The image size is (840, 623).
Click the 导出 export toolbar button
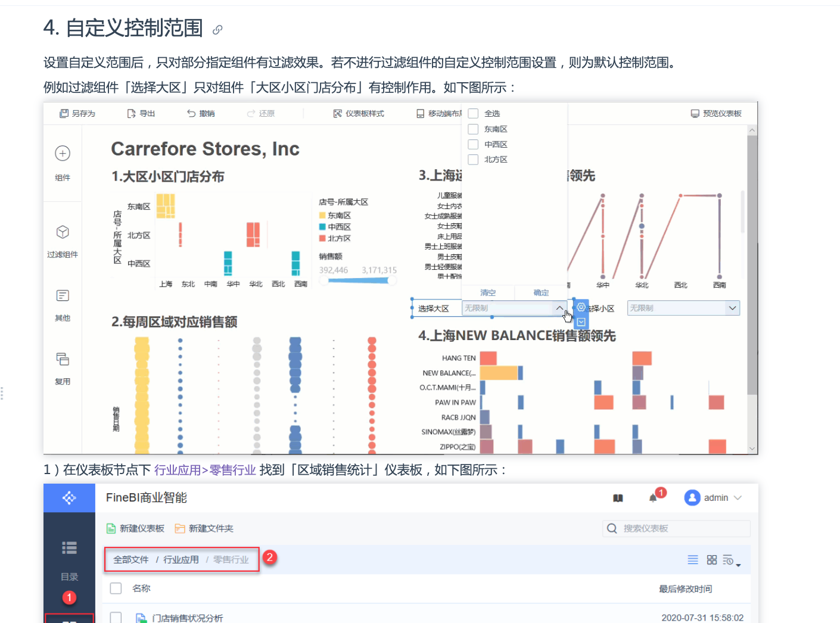pos(141,113)
